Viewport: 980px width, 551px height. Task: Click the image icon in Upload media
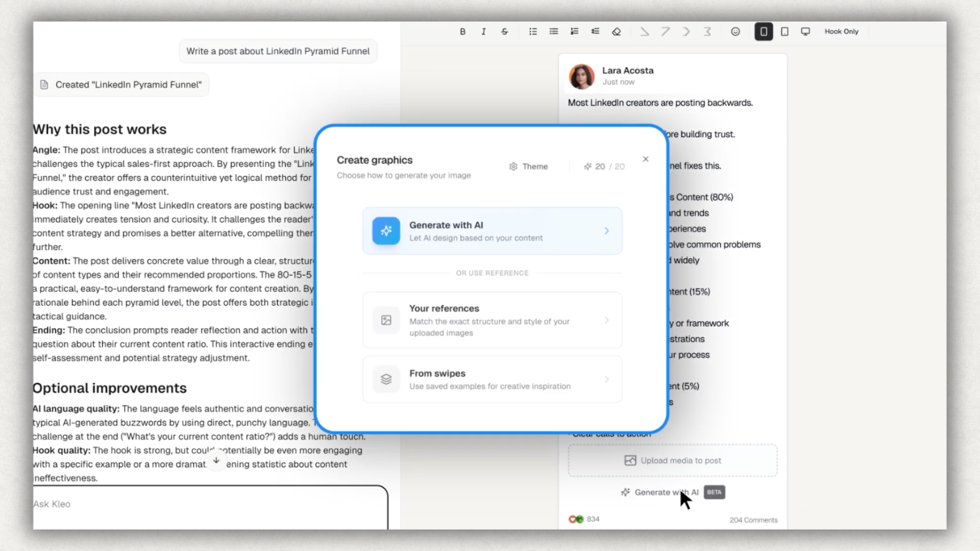click(x=630, y=460)
